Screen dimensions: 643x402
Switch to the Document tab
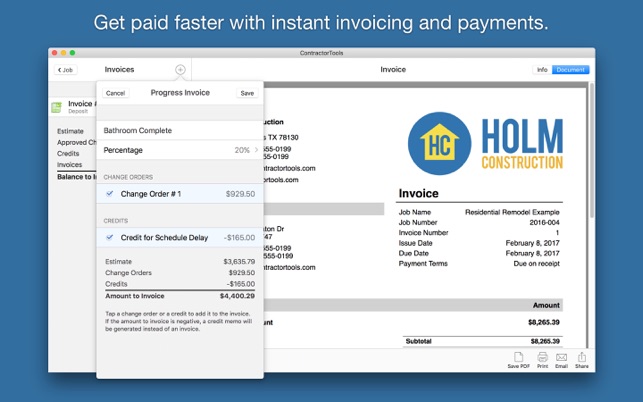[570, 70]
